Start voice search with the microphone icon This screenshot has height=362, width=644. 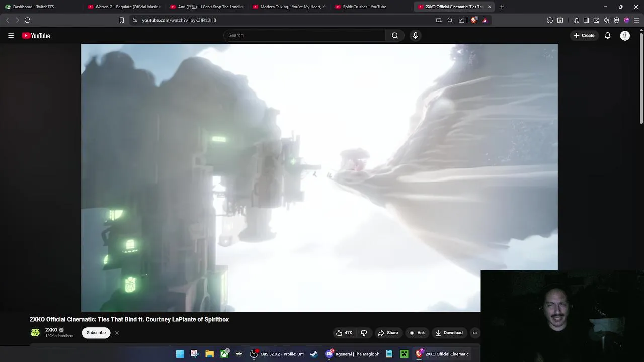point(416,35)
